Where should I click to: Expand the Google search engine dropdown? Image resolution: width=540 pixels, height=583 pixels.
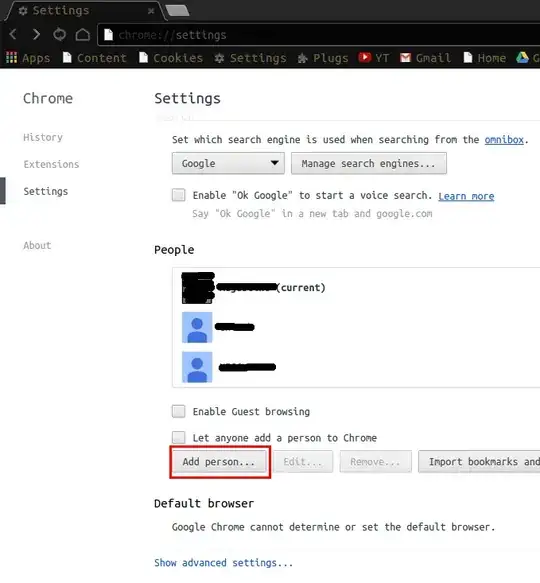click(x=228, y=163)
